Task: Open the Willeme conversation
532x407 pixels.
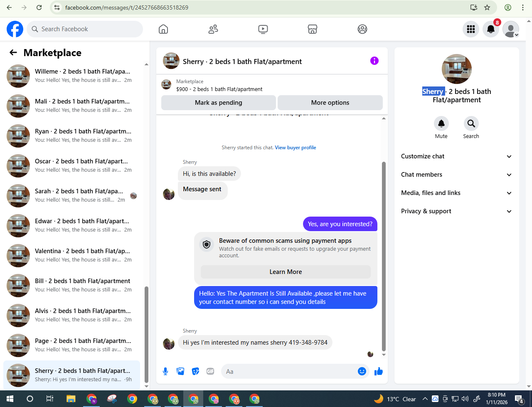Action: pos(71,76)
